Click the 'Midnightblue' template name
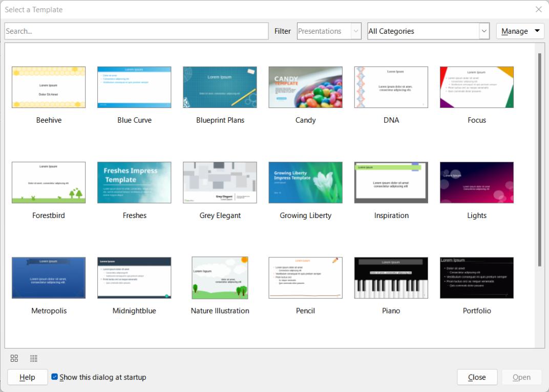Screen dimensions: 549x392 (135, 311)
